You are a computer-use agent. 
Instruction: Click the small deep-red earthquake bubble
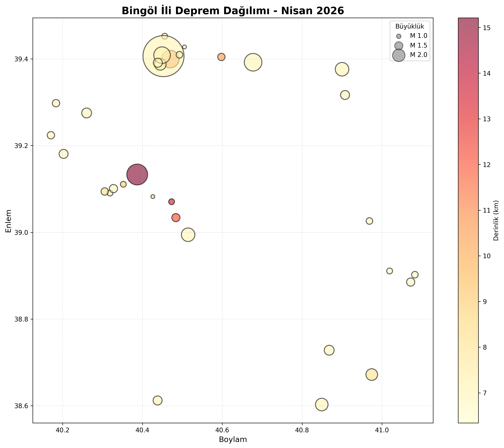pos(172,202)
